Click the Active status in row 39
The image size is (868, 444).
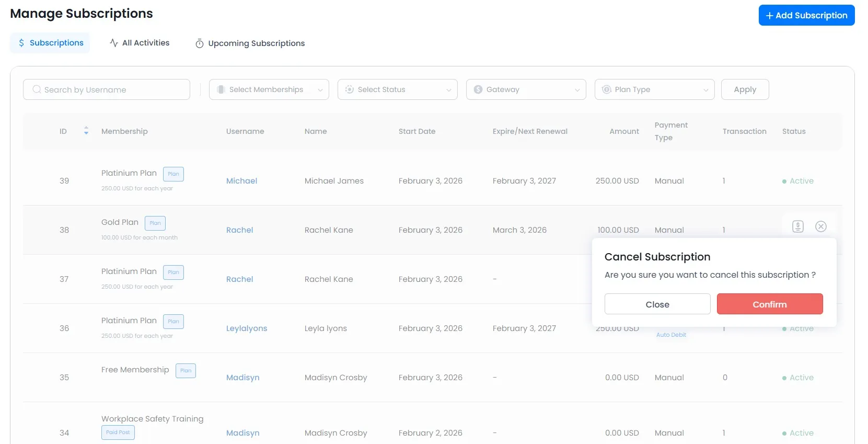pos(798,181)
